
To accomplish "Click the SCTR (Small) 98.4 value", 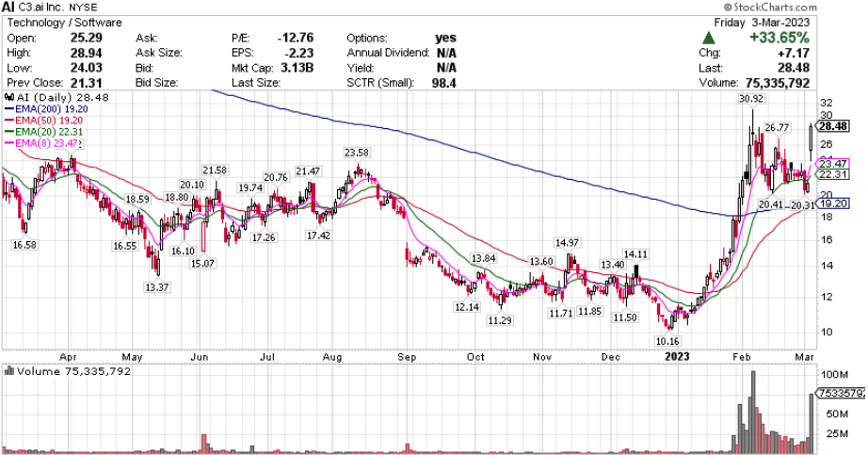I will pyautogui.click(x=443, y=83).
